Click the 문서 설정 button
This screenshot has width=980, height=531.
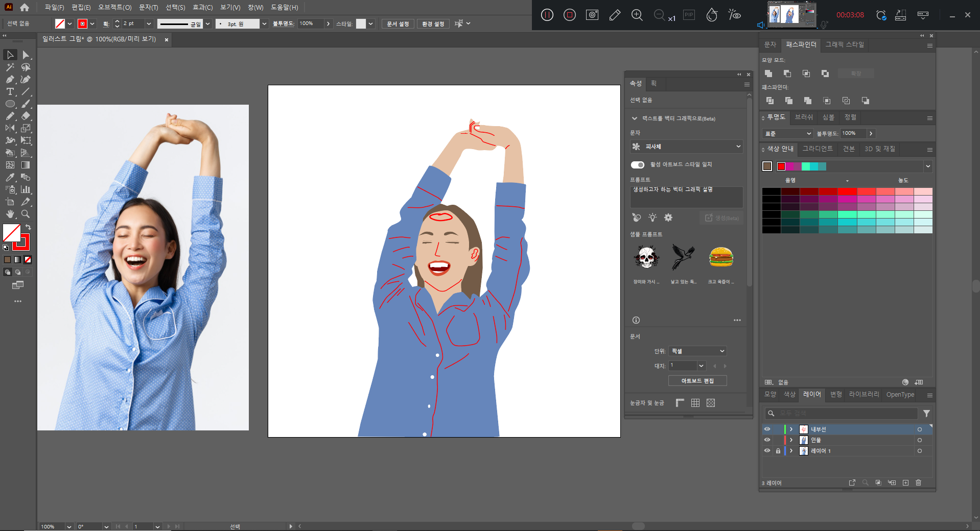pyautogui.click(x=398, y=24)
